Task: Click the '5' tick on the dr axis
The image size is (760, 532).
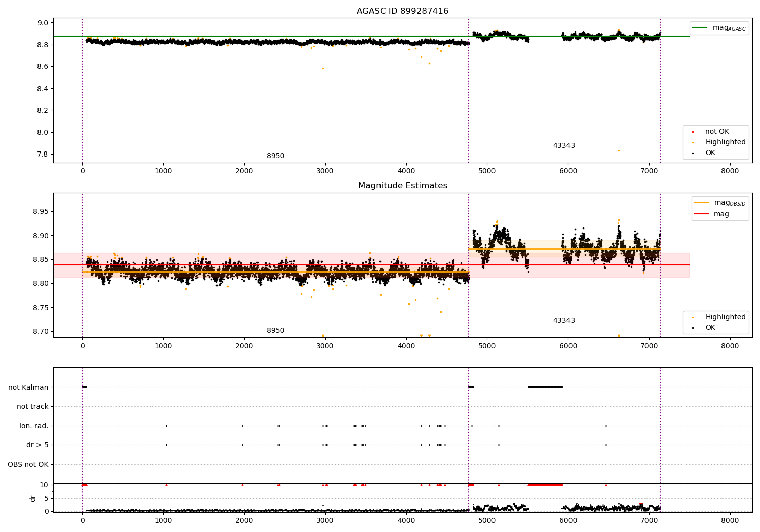Action: point(46,499)
